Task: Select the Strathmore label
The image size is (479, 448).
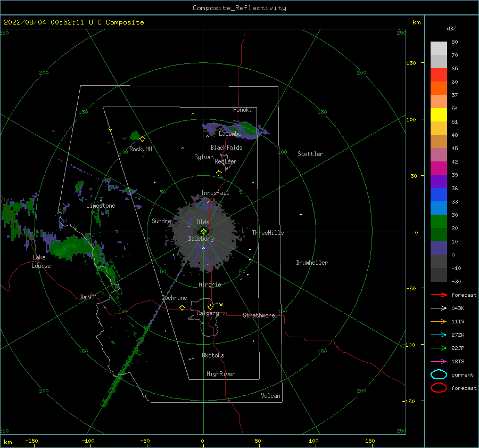Action: (259, 315)
